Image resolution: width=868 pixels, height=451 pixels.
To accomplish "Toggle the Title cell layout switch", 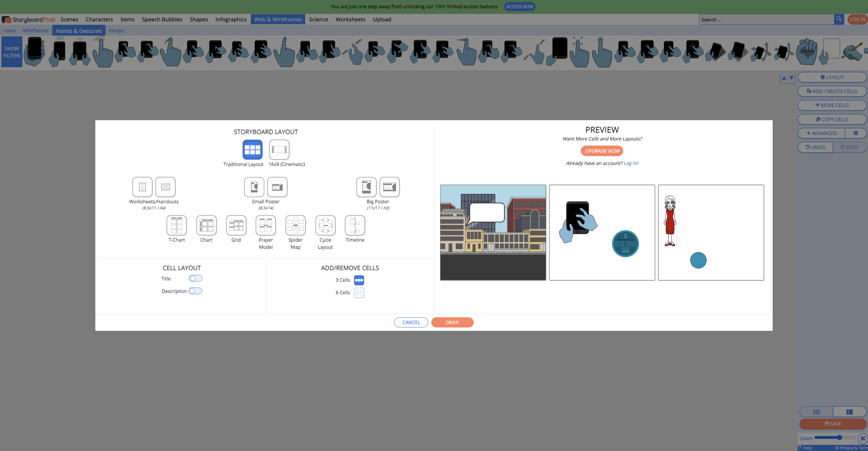I will 195,278.
